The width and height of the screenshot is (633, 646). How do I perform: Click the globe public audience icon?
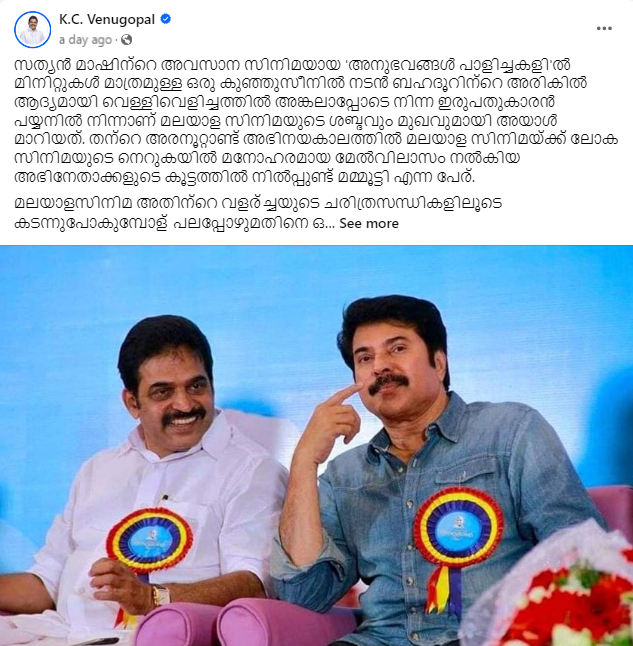point(127,40)
